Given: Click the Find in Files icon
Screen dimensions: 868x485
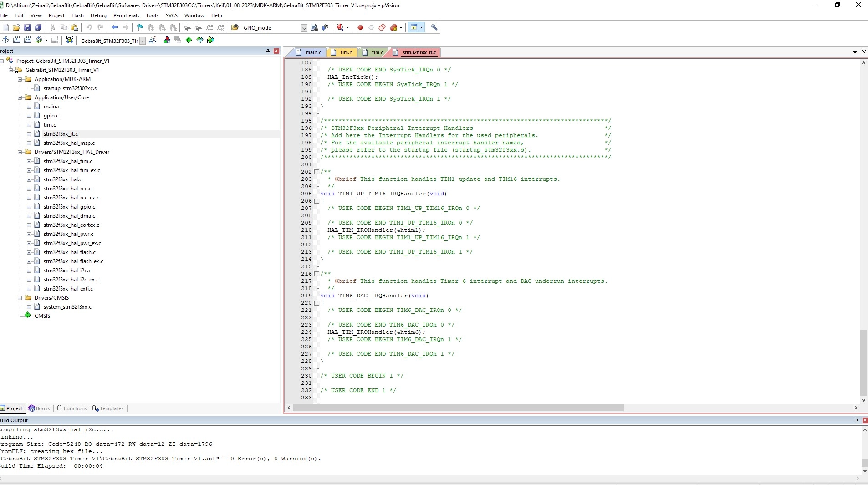Looking at the screenshot, I should click(x=235, y=27).
